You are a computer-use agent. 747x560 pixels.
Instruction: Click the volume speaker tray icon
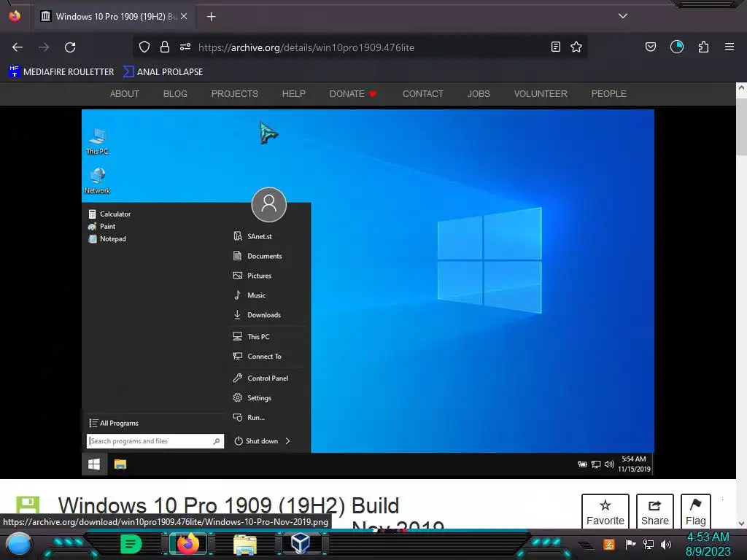pos(666,544)
